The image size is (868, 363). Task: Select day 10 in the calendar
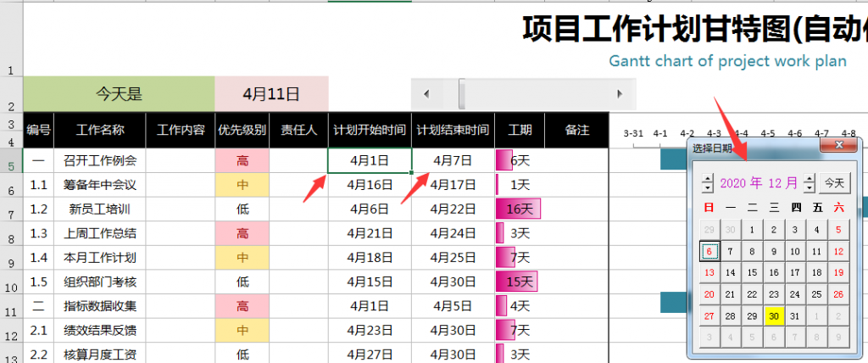point(795,251)
